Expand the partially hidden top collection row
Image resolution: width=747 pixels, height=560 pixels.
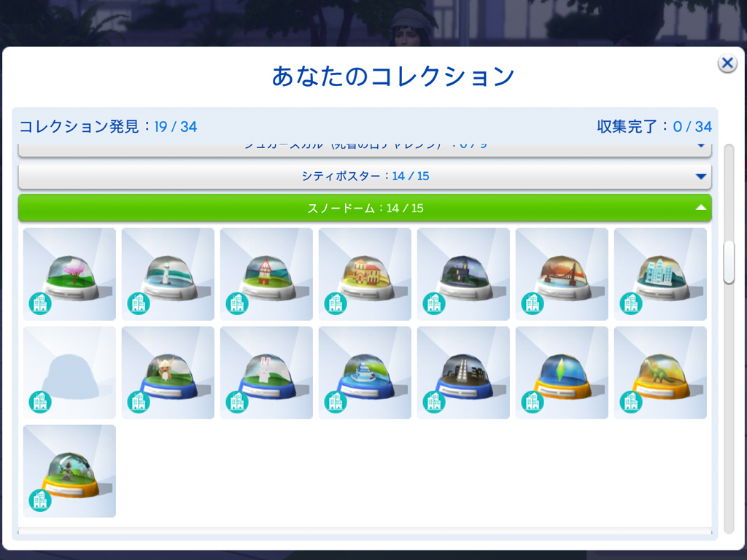tap(365, 149)
